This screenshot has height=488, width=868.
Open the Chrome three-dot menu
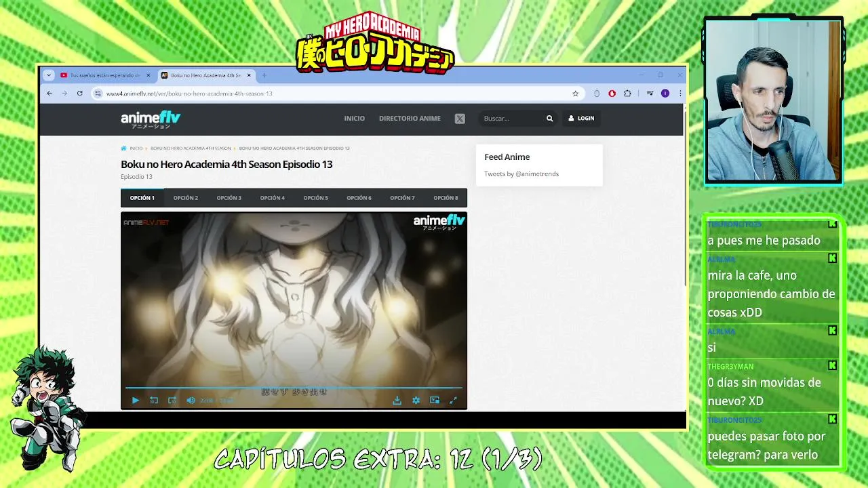pos(680,94)
